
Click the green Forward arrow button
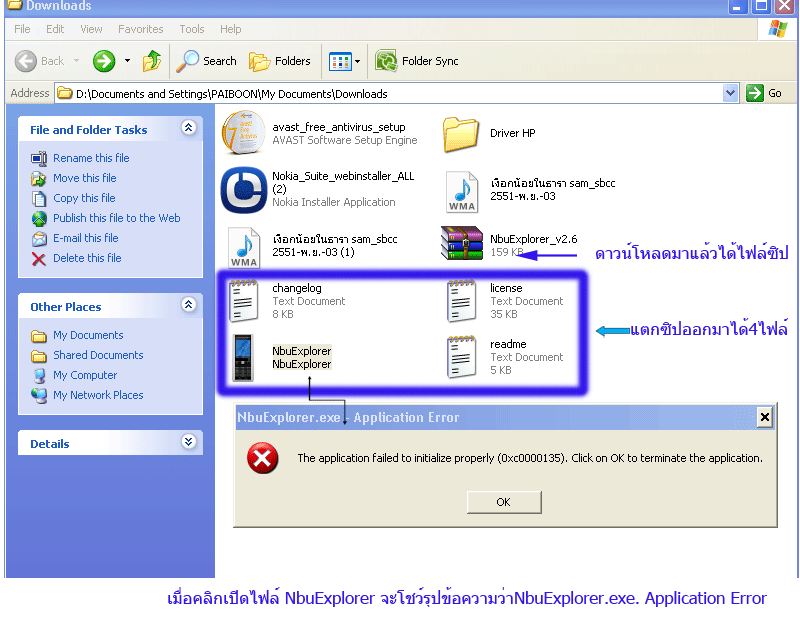click(x=104, y=61)
